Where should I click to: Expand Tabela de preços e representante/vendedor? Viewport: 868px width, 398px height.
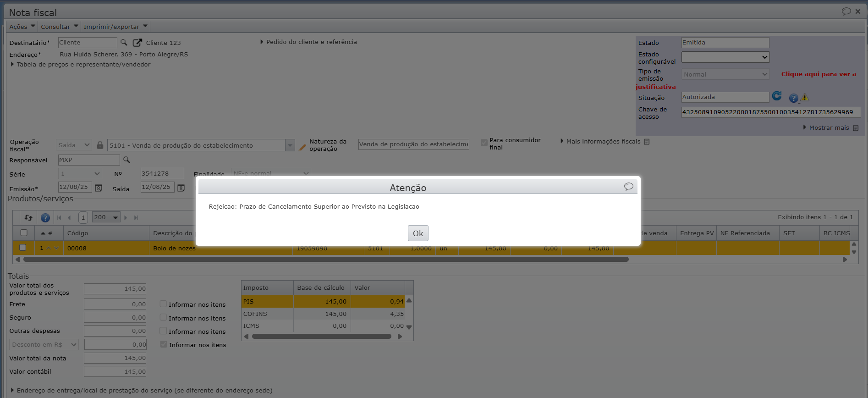tap(81, 64)
